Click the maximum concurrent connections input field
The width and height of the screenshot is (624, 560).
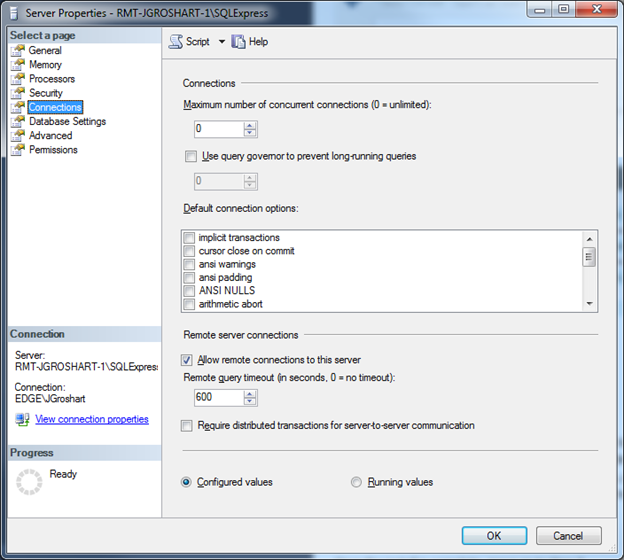[219, 129]
